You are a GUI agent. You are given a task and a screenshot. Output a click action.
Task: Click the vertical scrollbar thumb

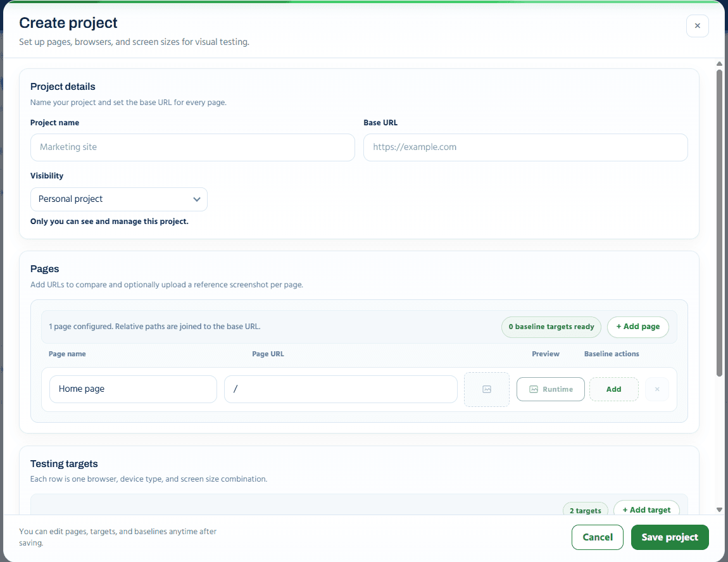[x=719, y=223]
